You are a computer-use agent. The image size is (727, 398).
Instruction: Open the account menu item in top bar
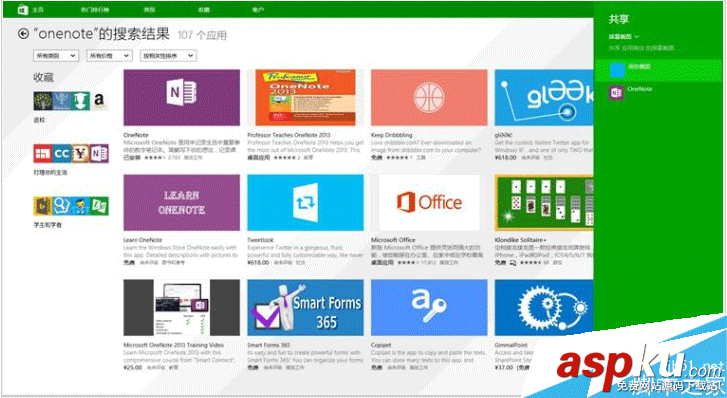(258, 9)
